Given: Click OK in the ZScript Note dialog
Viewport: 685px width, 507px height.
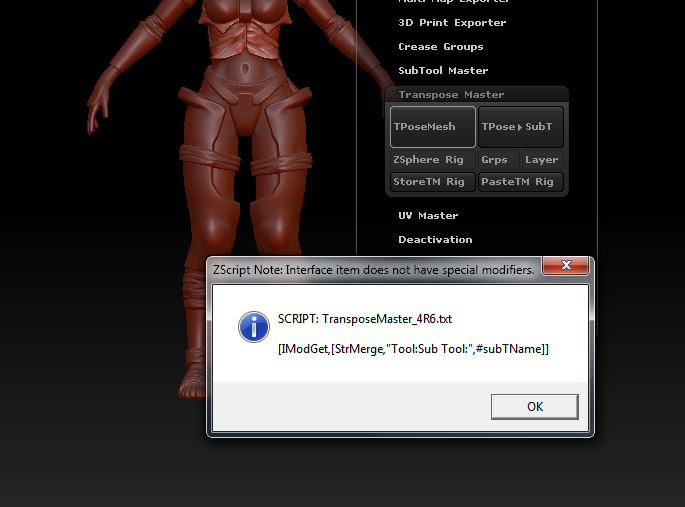Looking at the screenshot, I should tap(535, 407).
